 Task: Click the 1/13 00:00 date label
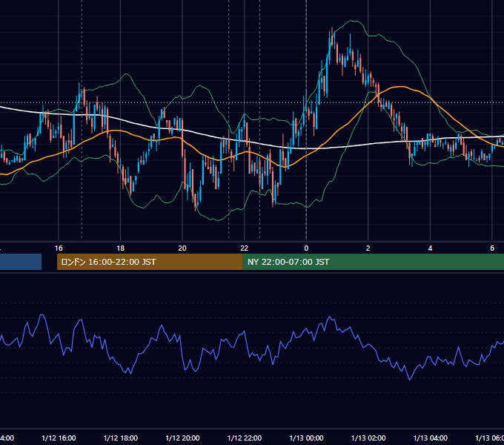click(306, 438)
